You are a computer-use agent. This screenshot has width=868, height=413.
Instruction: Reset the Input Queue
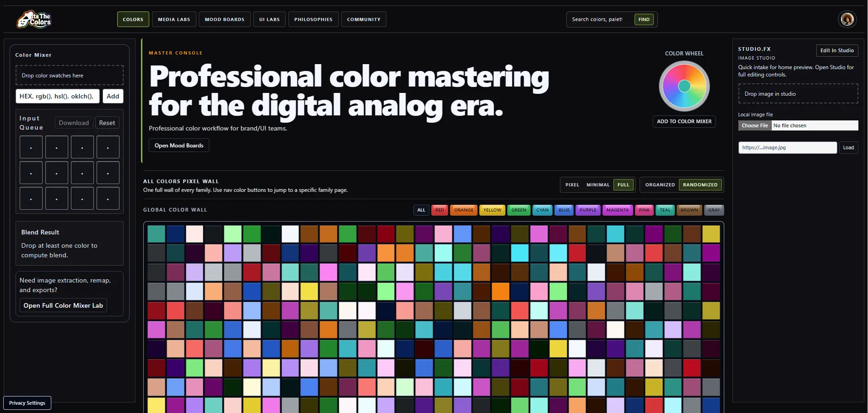107,123
